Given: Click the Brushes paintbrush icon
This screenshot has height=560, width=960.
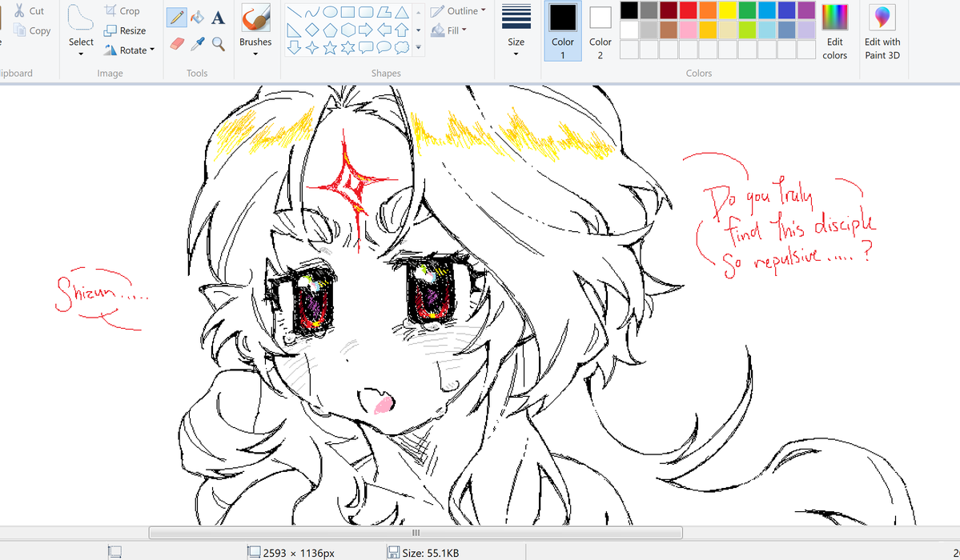Looking at the screenshot, I should coord(255,18).
